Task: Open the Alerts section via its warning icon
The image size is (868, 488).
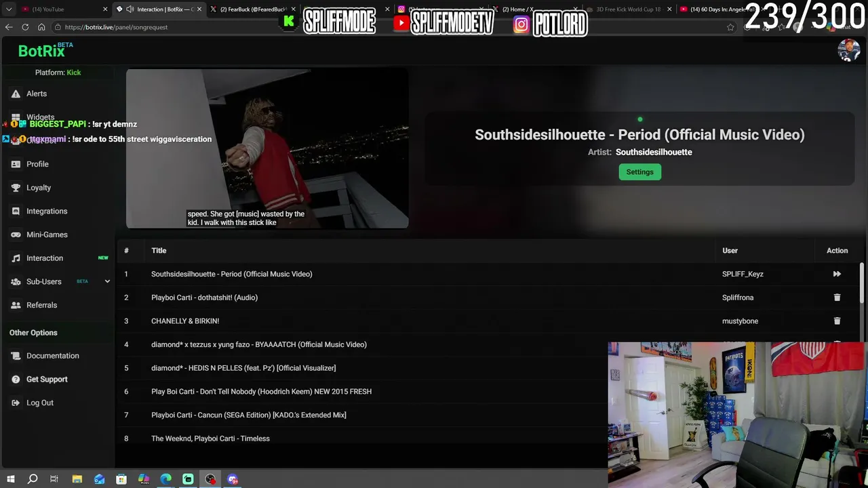Action: (16, 94)
